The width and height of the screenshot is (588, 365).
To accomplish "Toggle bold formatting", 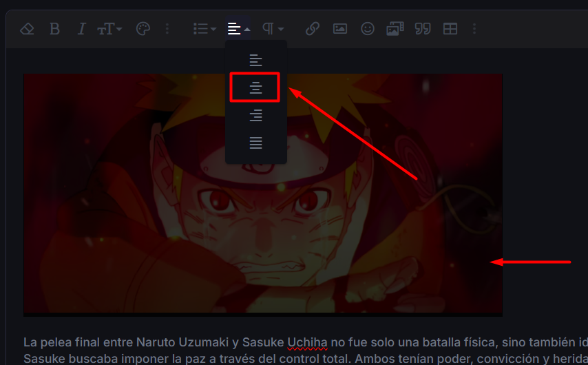I will click(x=55, y=29).
